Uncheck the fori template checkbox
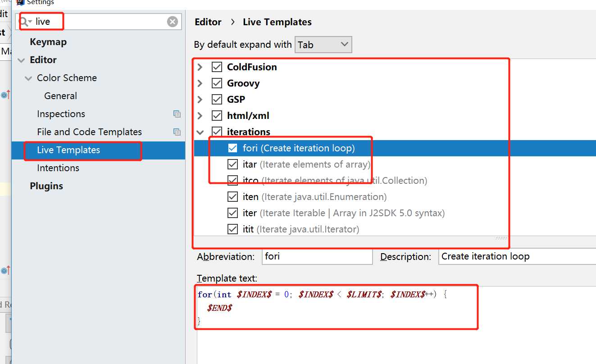 coord(232,148)
